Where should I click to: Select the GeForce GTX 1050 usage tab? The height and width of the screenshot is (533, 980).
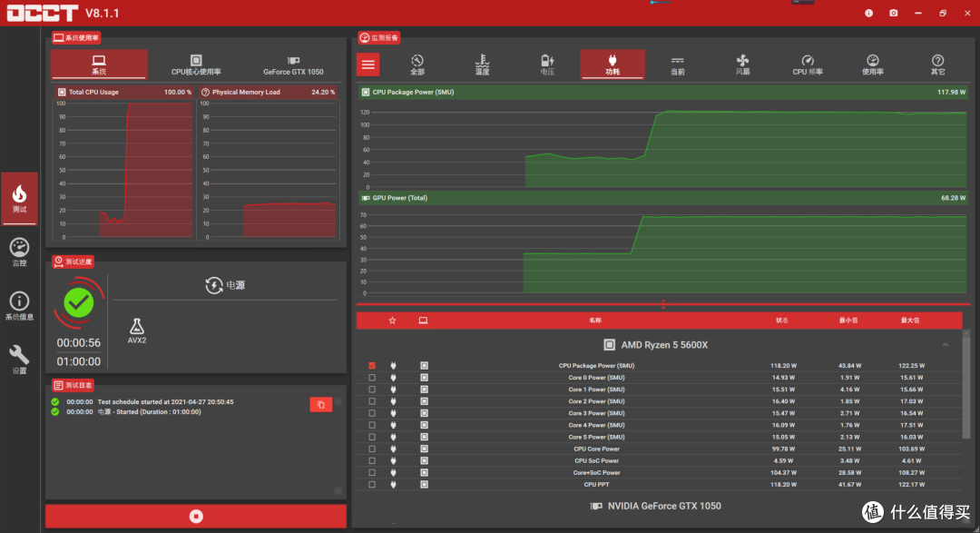[293, 64]
